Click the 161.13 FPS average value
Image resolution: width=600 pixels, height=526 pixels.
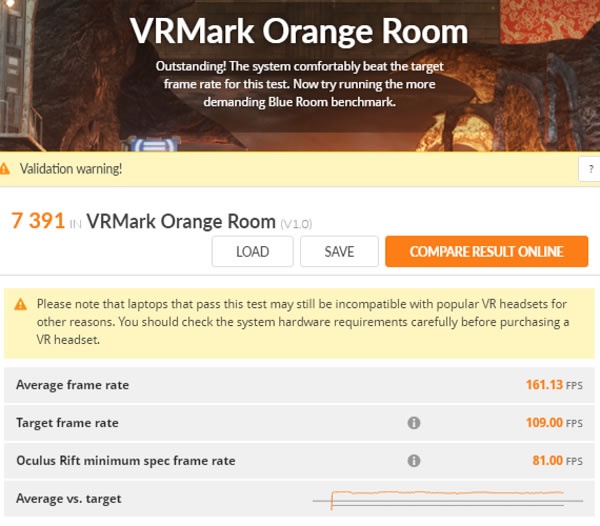tap(554, 385)
